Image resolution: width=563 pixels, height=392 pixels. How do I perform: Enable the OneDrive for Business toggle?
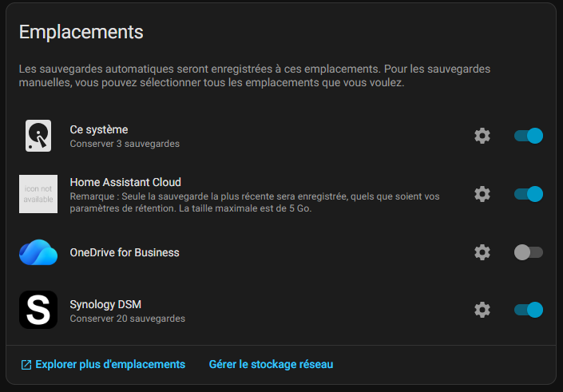click(529, 252)
